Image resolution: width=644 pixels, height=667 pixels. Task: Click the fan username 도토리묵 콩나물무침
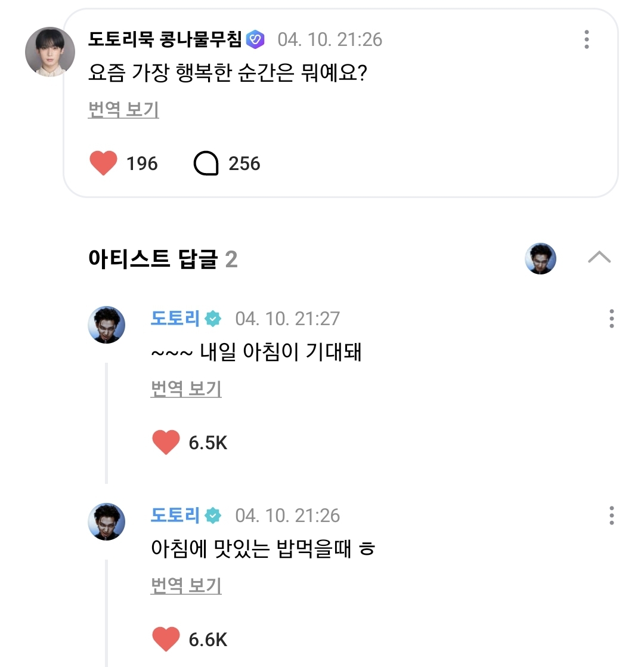165,39
